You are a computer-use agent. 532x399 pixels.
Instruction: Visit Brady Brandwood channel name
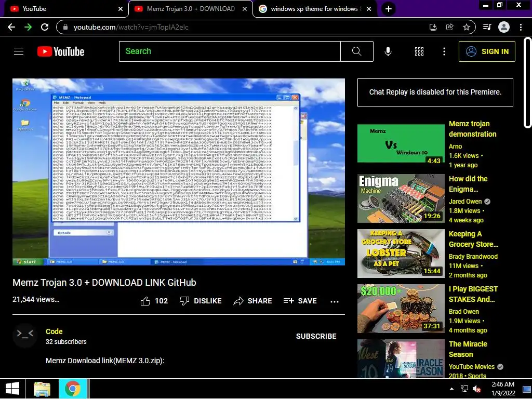[x=473, y=257]
